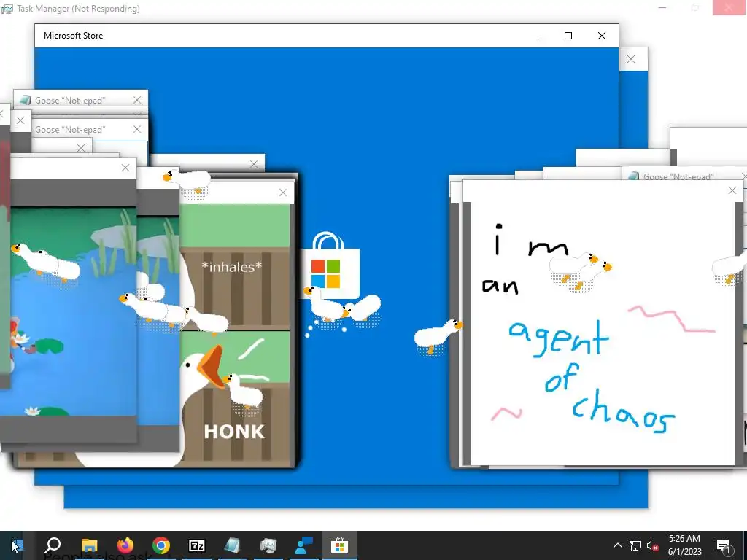Switch to Goose Not-epad taskbar icon

tap(233, 545)
